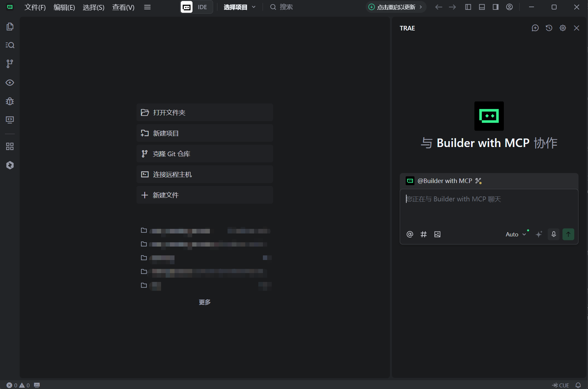Insert an @ mention in chat

(x=410, y=234)
